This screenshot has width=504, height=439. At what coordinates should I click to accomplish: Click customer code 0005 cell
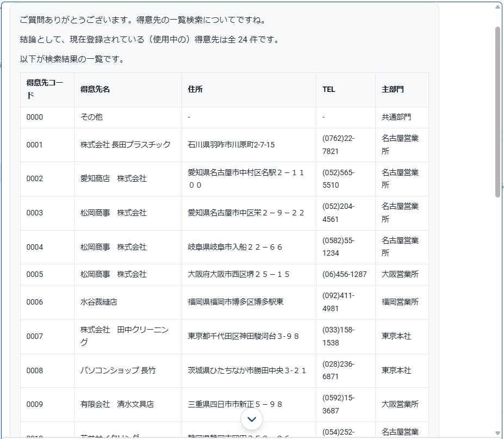[x=47, y=275]
